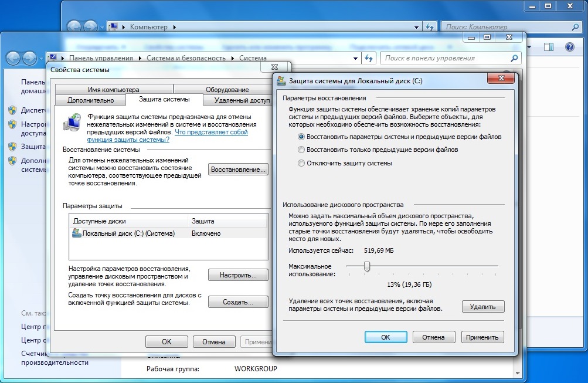Image resolution: width=588 pixels, height=383 pixels.
Task: Choose Отключить защиту системы radio button
Action: click(x=301, y=163)
